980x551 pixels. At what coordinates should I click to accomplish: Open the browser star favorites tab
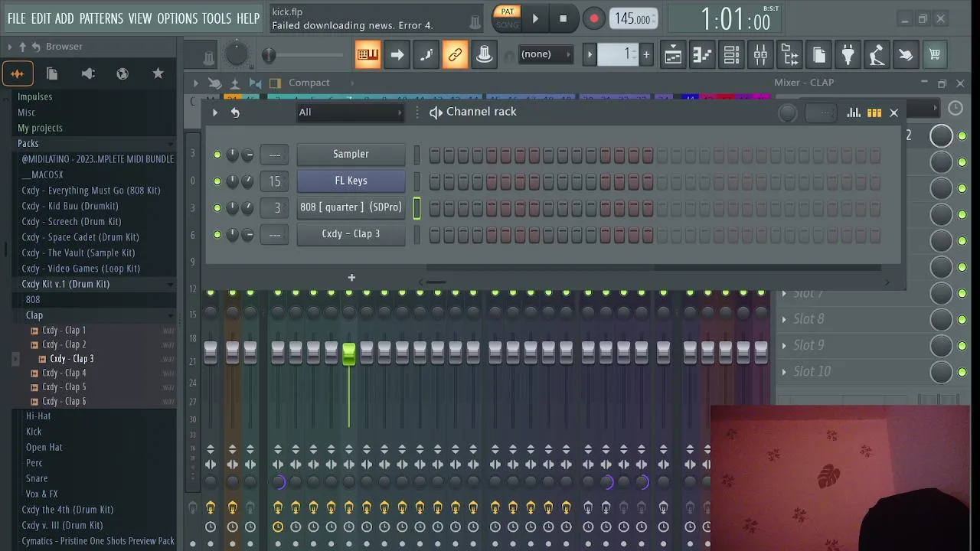pyautogui.click(x=158, y=73)
